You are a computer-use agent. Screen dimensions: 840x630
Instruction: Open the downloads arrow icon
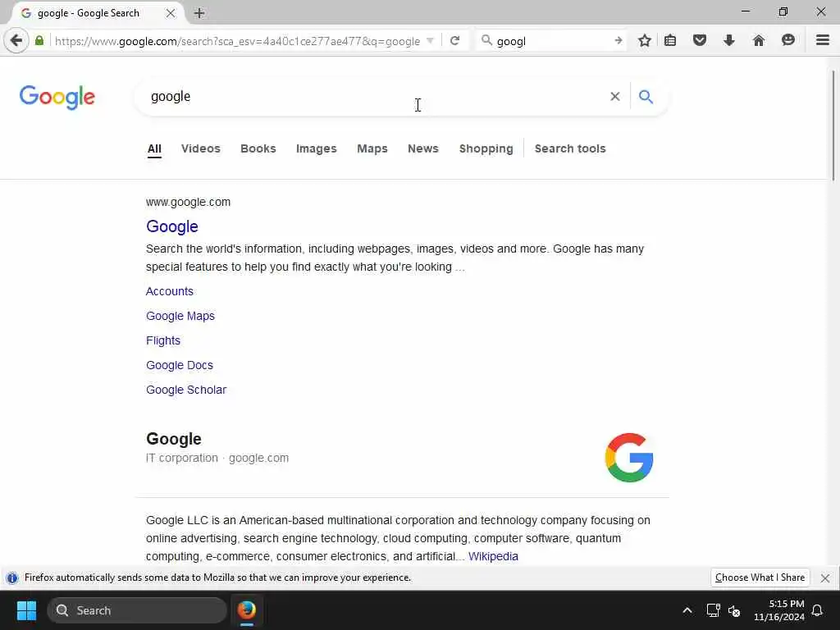(x=728, y=41)
